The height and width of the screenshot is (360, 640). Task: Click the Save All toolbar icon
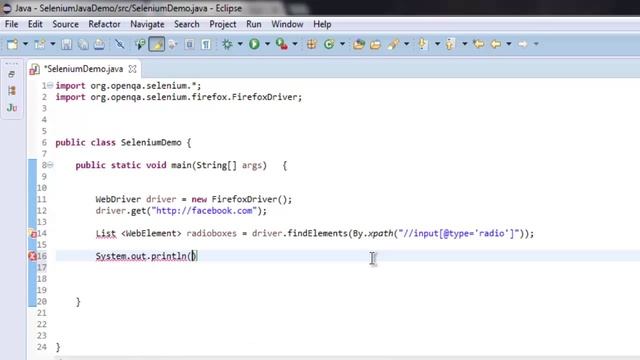83,44
